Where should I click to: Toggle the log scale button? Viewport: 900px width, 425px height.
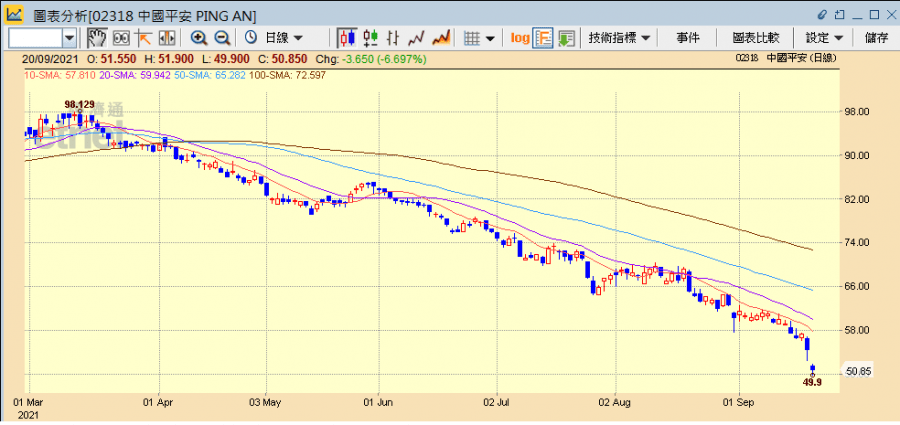click(x=520, y=37)
